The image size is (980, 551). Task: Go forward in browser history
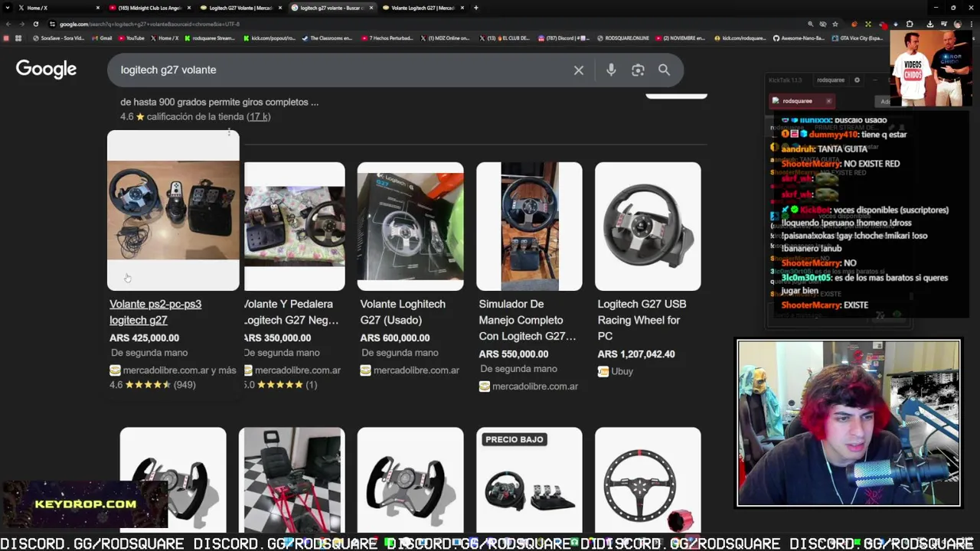pos(21,24)
